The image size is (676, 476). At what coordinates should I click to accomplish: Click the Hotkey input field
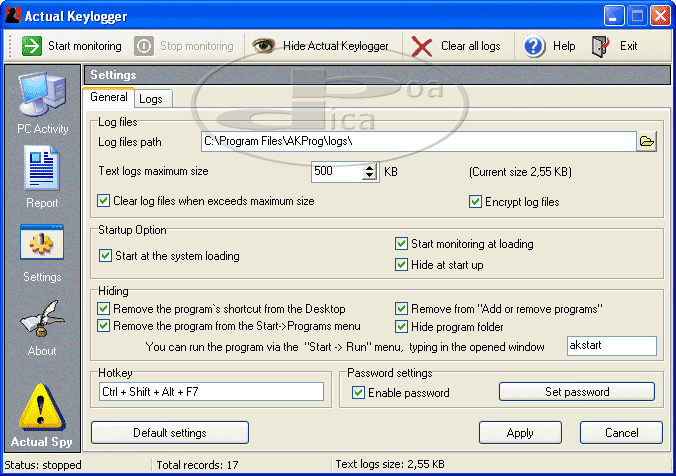pyautogui.click(x=211, y=392)
